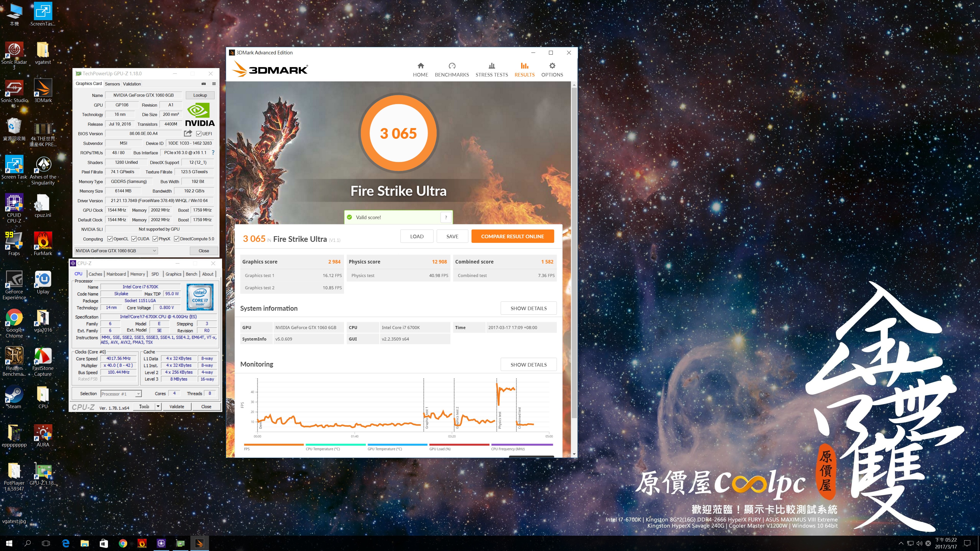Open Edge browser from the taskbar
980x551 pixels.
click(x=65, y=543)
